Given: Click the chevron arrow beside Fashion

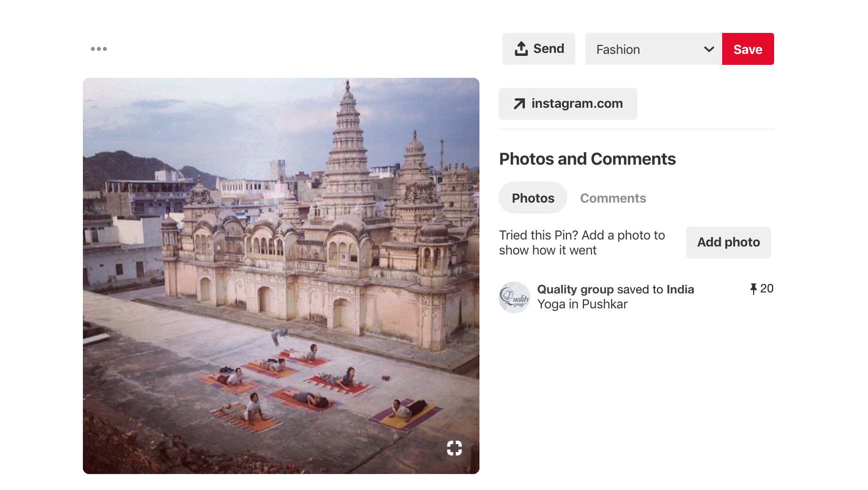Looking at the screenshot, I should coord(709,49).
